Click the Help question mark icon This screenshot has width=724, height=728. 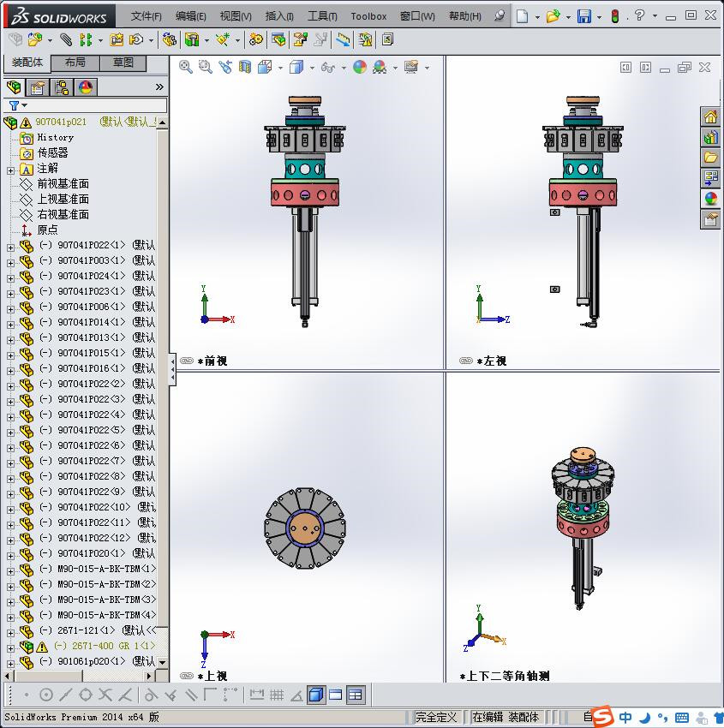pos(639,15)
